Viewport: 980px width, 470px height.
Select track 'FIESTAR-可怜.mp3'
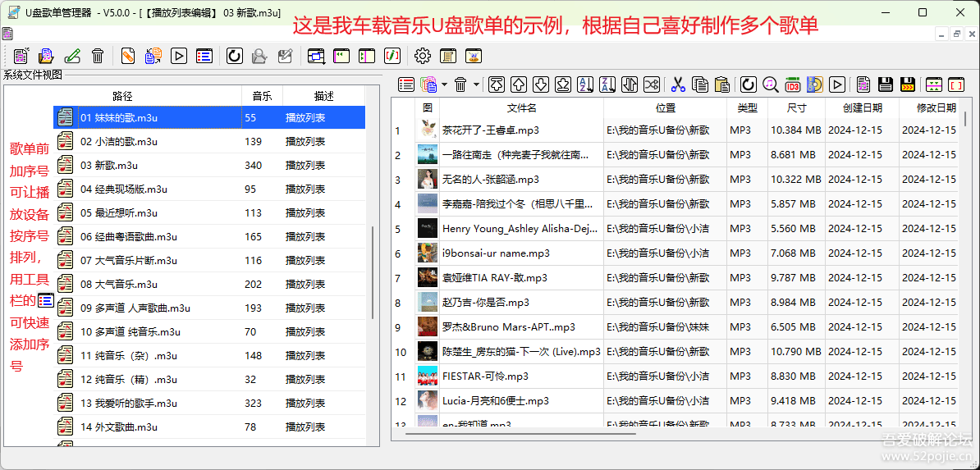coord(485,376)
